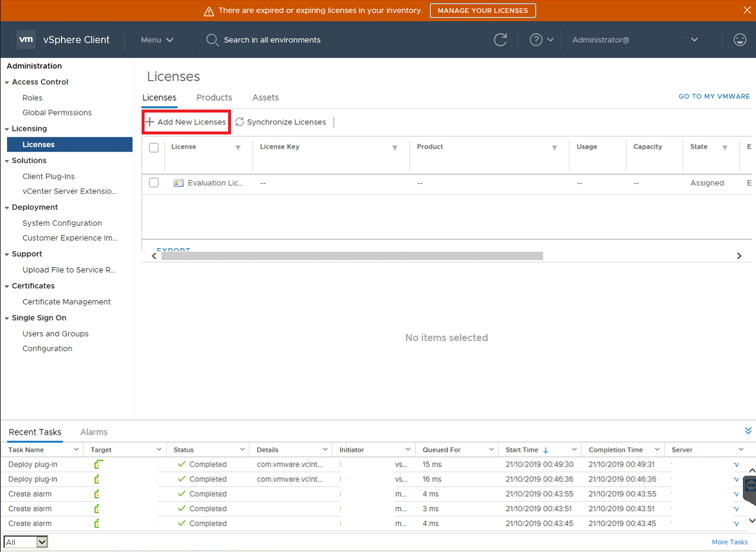Open Certificate Management

click(66, 302)
